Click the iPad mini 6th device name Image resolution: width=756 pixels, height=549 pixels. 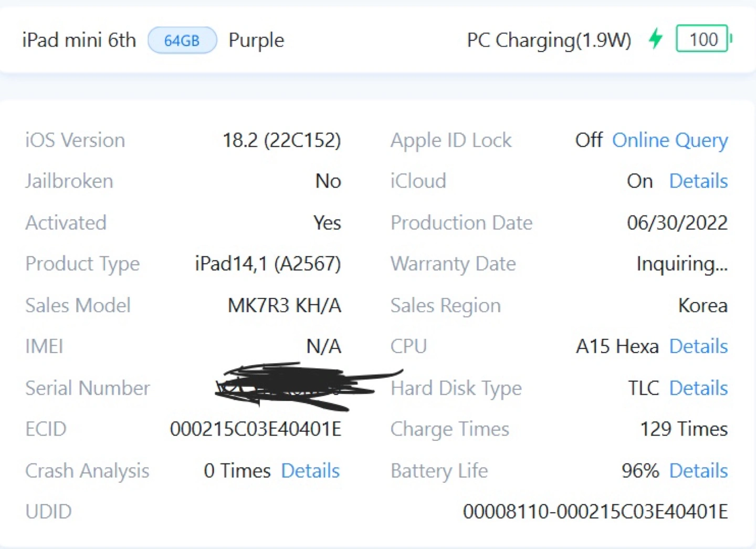point(79,40)
